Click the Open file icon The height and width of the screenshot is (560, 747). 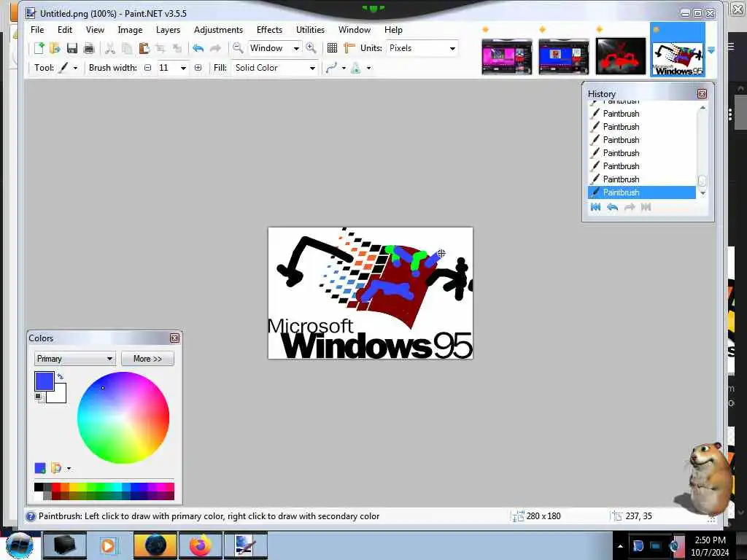coord(55,48)
